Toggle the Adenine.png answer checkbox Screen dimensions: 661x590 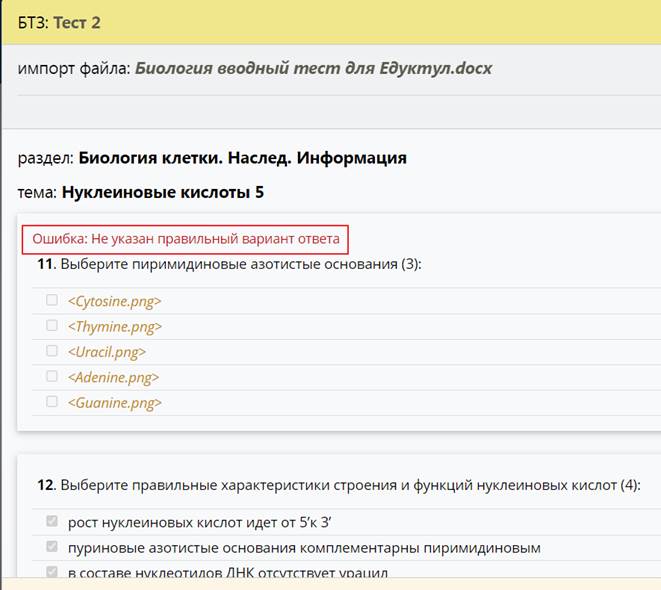[x=52, y=377]
